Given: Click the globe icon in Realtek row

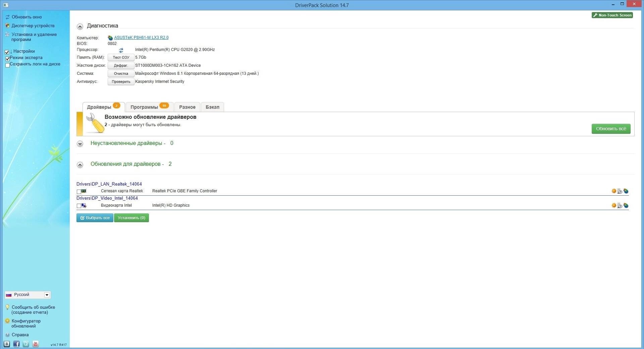Looking at the screenshot, I should [626, 191].
